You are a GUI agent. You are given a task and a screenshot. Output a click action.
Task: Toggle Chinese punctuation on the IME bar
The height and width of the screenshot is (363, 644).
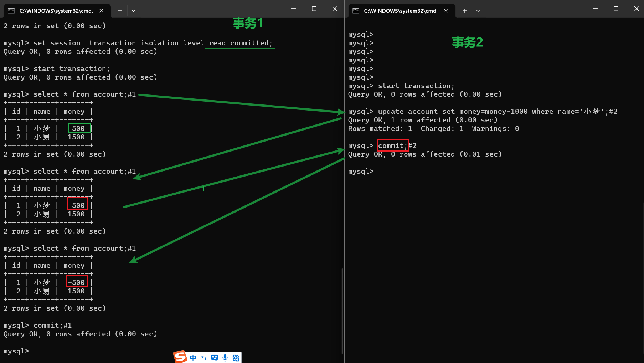click(204, 358)
